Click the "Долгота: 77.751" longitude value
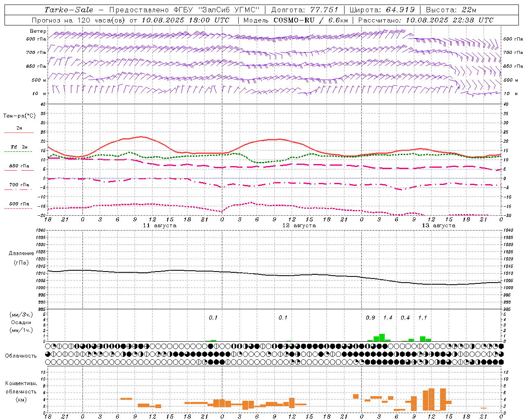 click(305, 10)
